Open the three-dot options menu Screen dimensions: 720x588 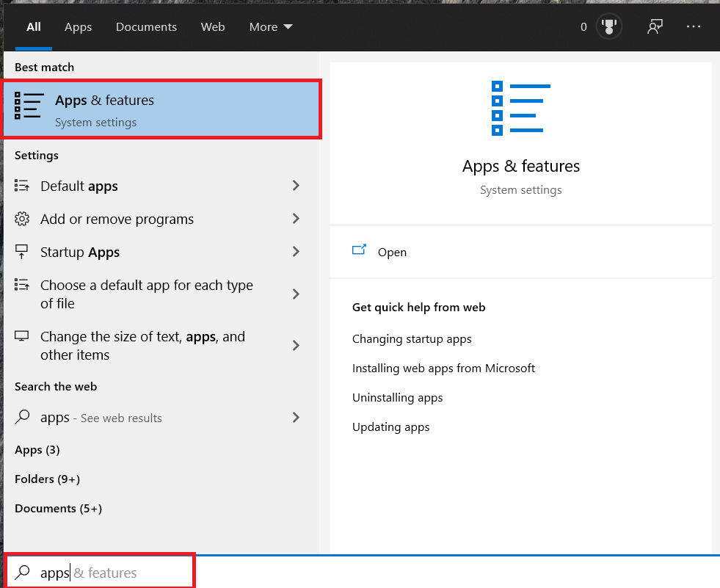(x=694, y=27)
